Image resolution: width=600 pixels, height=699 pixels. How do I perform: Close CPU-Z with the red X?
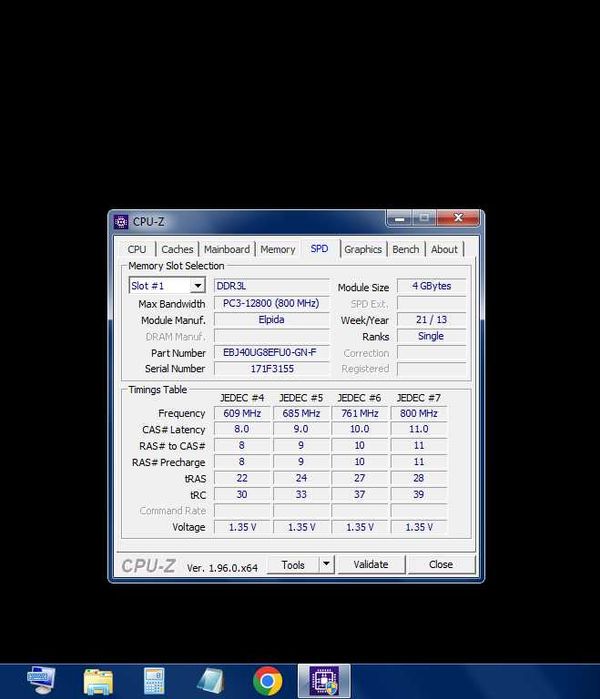click(458, 218)
